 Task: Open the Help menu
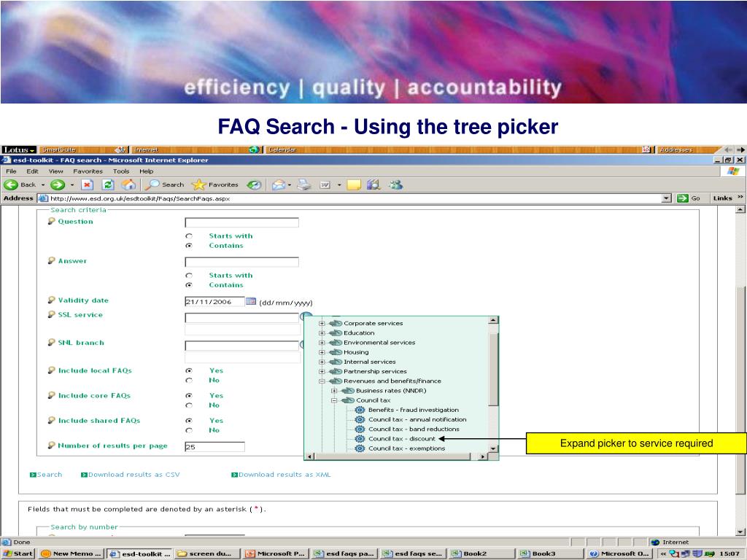146,171
